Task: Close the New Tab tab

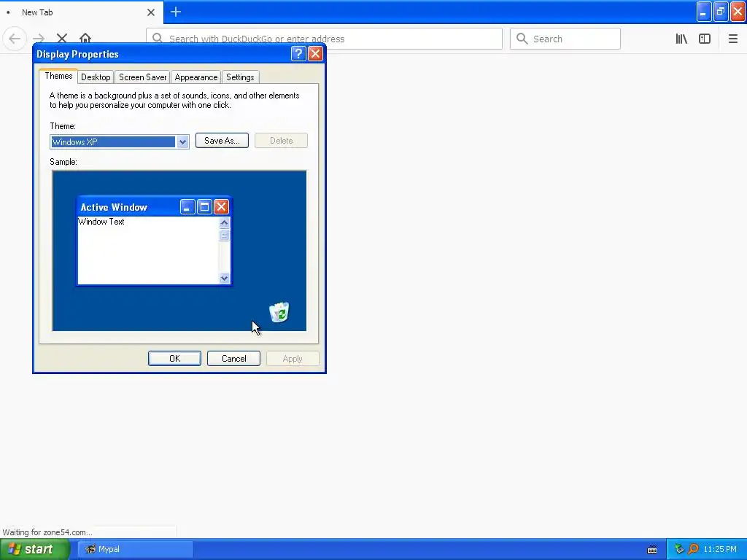Action: [151, 12]
